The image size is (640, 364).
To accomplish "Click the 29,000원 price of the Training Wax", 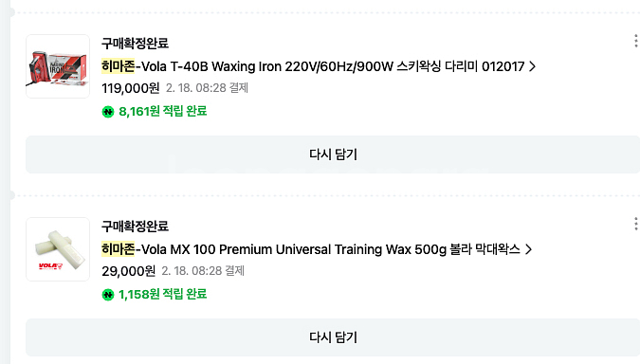I will (129, 271).
